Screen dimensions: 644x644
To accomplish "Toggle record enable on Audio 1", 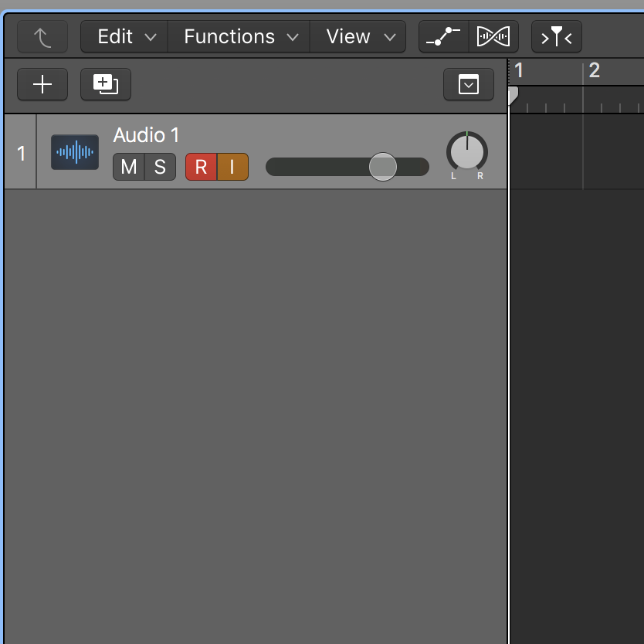I will 202,167.
